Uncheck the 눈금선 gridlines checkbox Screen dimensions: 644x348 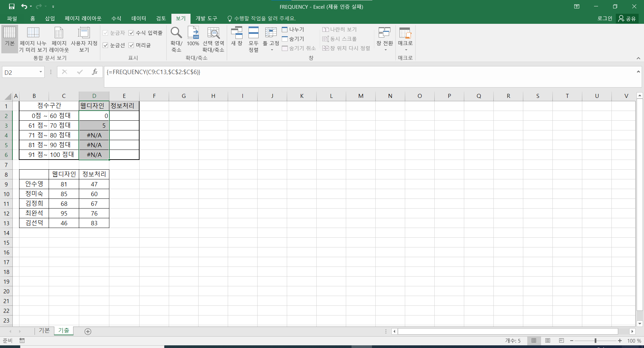(x=106, y=45)
